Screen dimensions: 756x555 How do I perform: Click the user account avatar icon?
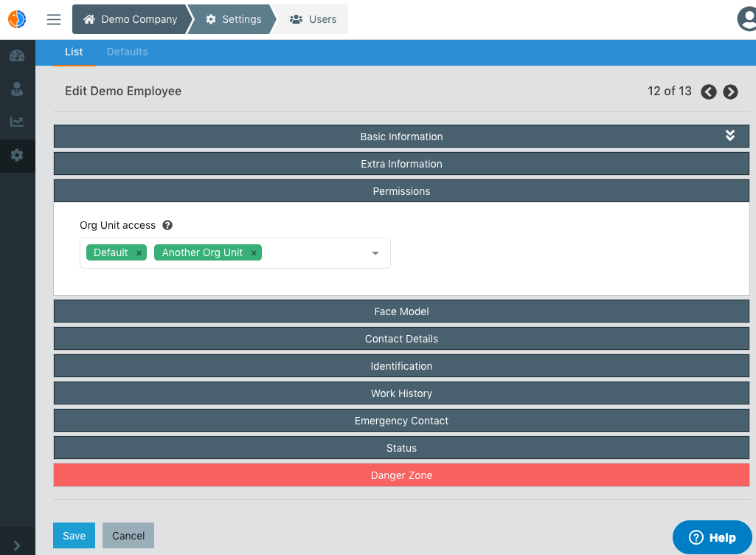tap(747, 19)
